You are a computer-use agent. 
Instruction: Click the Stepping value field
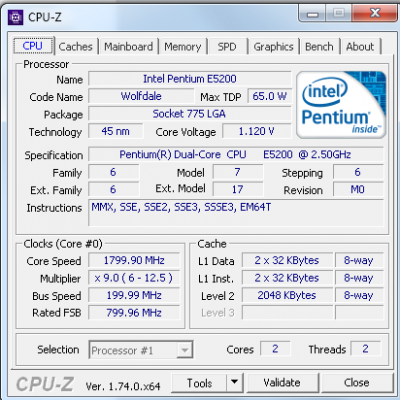tap(358, 172)
